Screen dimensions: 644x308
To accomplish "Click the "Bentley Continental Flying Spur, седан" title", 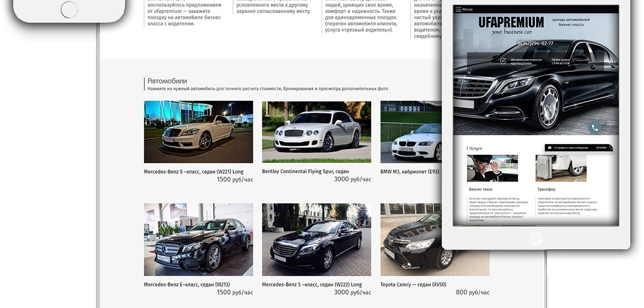I will [306, 172].
